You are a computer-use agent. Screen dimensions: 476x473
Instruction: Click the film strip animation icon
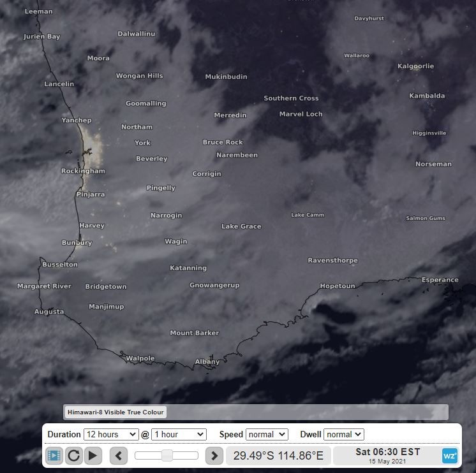[x=54, y=456]
